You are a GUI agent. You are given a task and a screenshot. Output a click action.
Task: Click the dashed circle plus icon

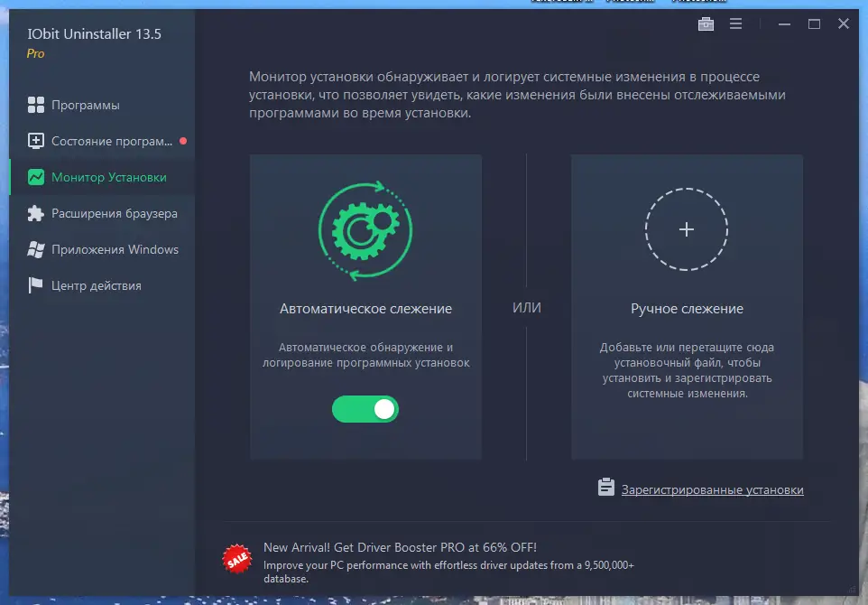(687, 229)
